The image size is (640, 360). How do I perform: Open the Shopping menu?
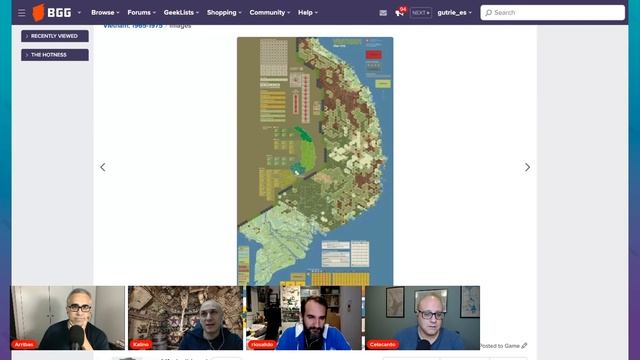pyautogui.click(x=224, y=13)
